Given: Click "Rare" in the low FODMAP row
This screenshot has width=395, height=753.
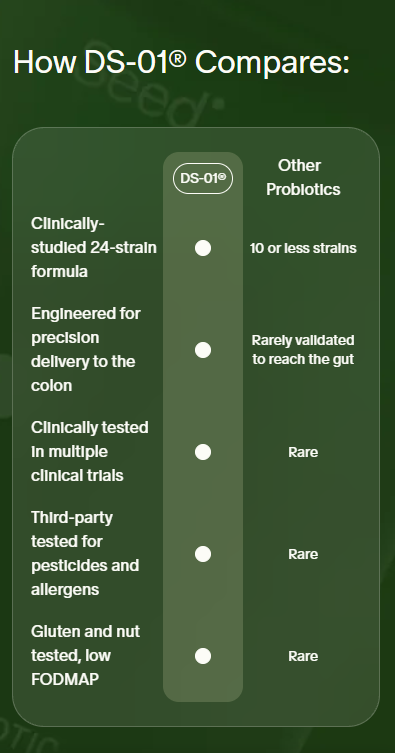Looking at the screenshot, I should point(303,656).
